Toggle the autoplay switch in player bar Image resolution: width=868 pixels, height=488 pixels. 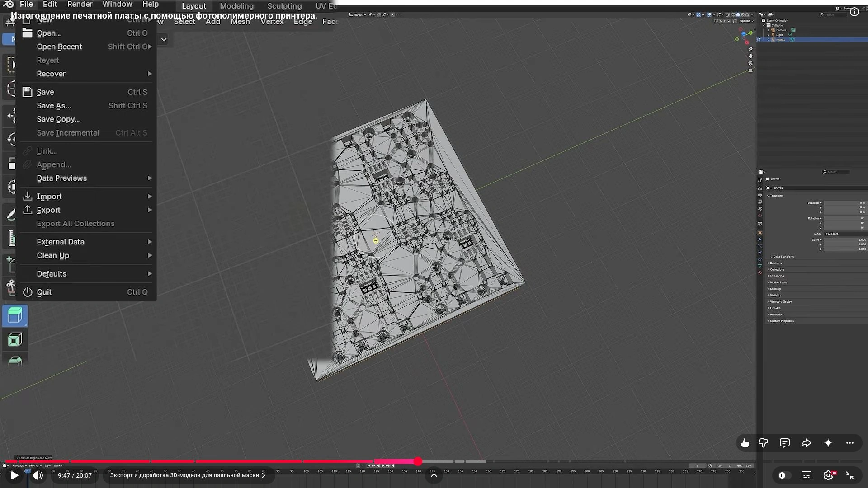click(785, 475)
